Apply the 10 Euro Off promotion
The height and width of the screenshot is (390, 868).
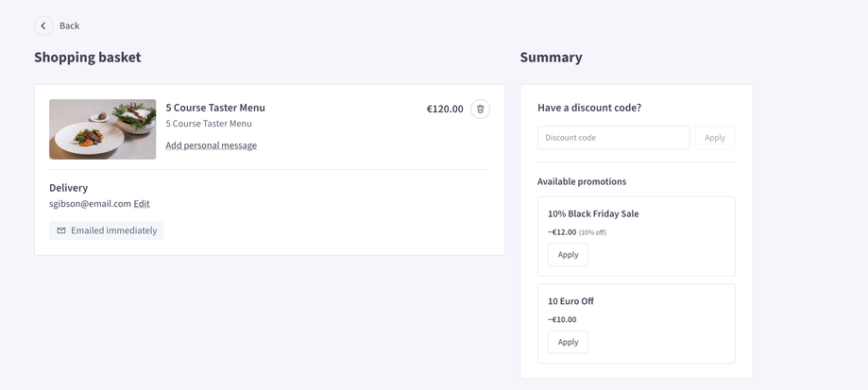568,342
